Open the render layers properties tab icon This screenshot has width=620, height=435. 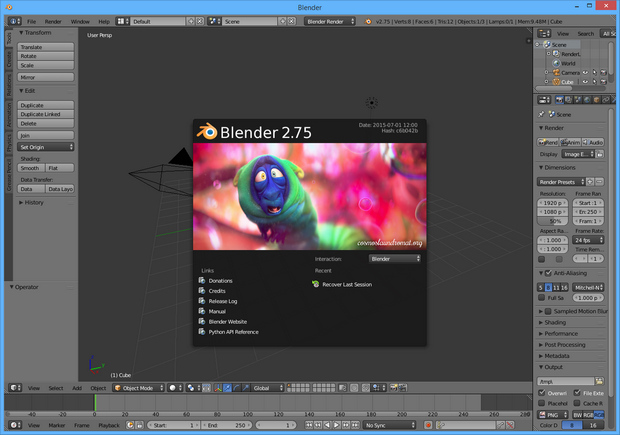(568, 100)
